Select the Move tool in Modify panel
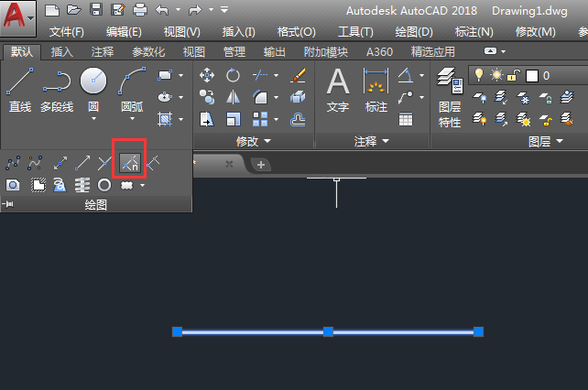 pos(207,75)
